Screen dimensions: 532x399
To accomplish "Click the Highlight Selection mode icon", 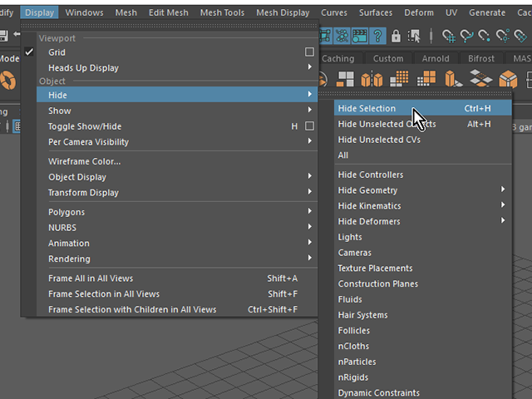I will point(414,36).
